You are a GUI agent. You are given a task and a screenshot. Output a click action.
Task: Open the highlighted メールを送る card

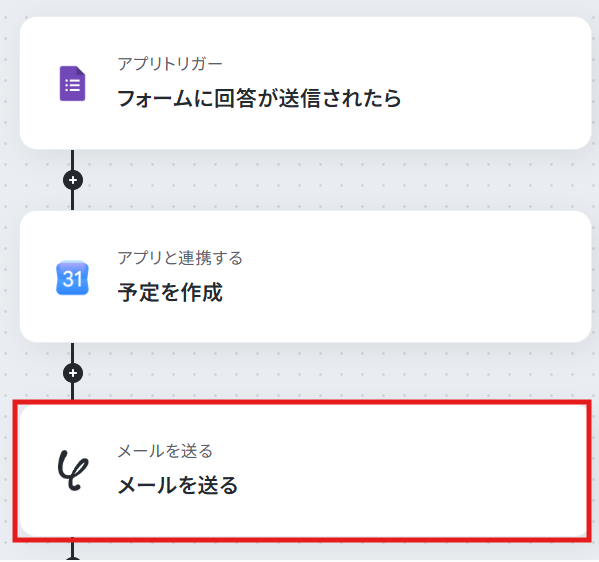[303, 470]
